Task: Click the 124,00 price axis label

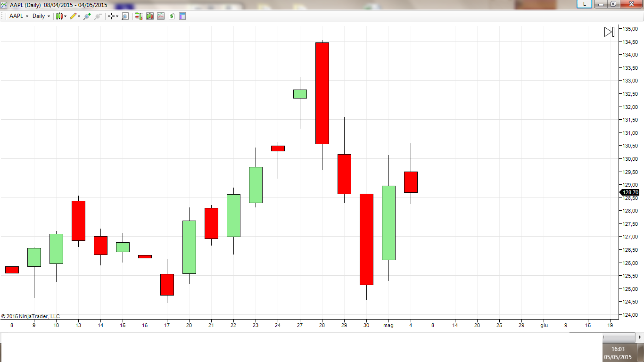Action: (x=631, y=315)
